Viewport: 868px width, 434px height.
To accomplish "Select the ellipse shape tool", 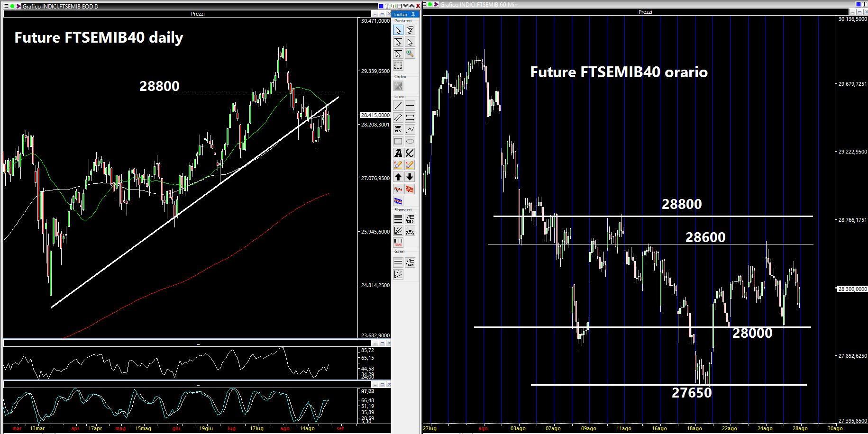I will pos(410,141).
